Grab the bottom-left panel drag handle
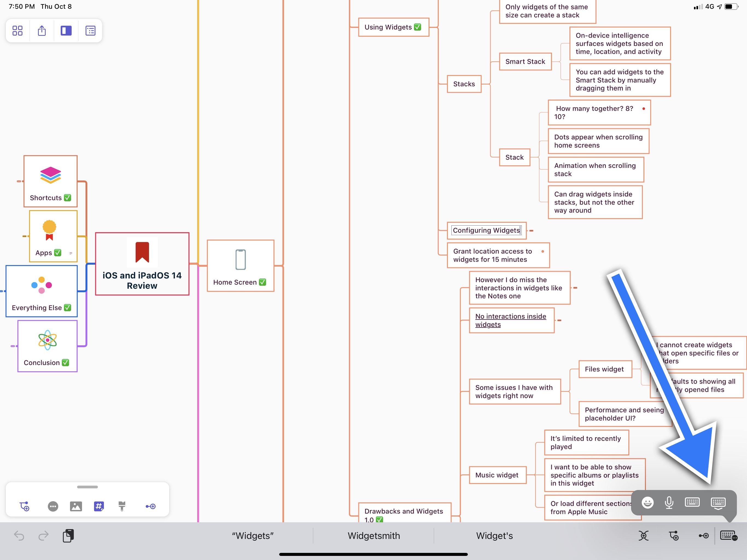 [87, 487]
